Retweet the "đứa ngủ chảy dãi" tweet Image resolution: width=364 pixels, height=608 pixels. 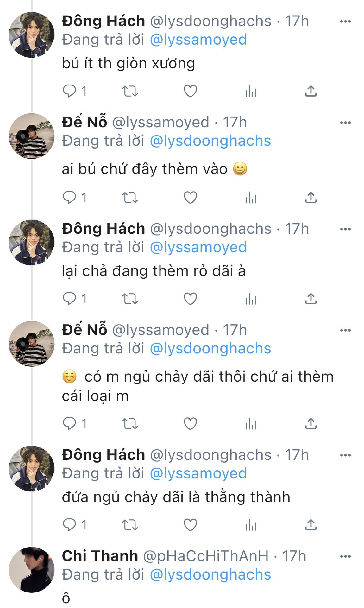pyautogui.click(x=130, y=525)
